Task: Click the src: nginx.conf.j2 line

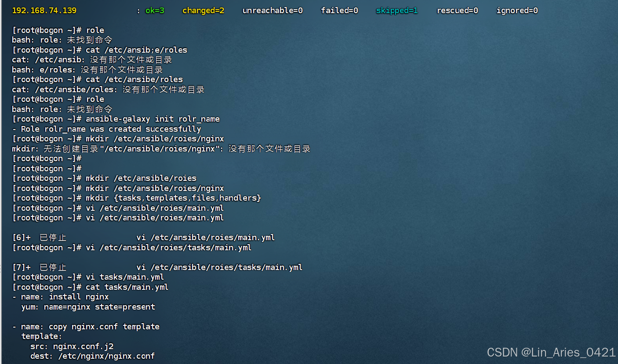Action: [72, 346]
